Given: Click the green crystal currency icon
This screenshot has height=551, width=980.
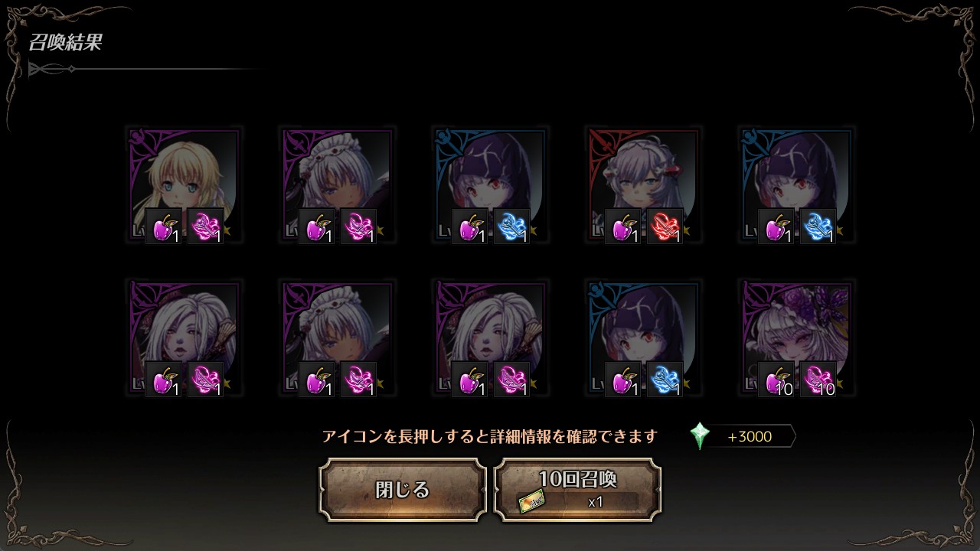Looking at the screenshot, I should [x=700, y=436].
